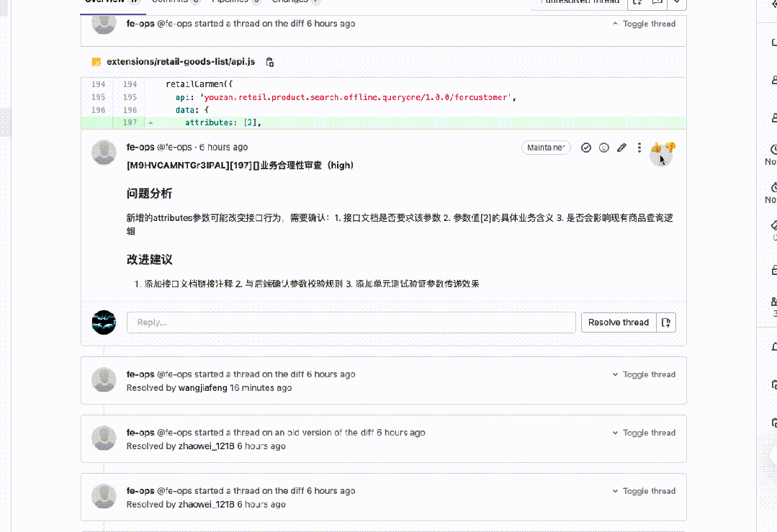The width and height of the screenshot is (777, 532).
Task: Open the Commits tab dropdown counter
Action: point(194,1)
